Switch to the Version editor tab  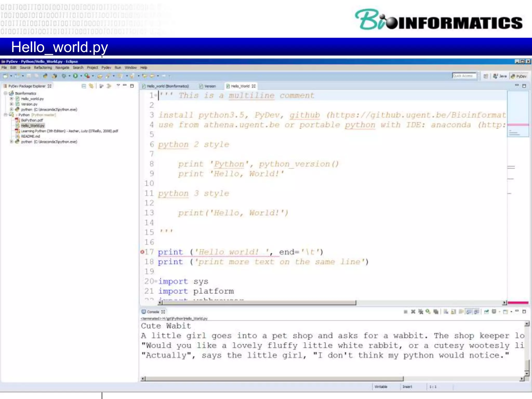pyautogui.click(x=208, y=86)
